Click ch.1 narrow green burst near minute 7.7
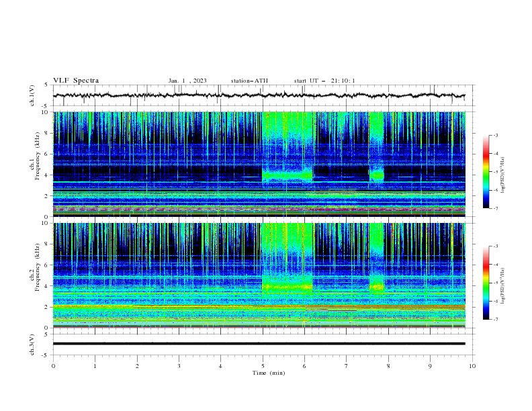Screen dimensions: 532x411 376,148
